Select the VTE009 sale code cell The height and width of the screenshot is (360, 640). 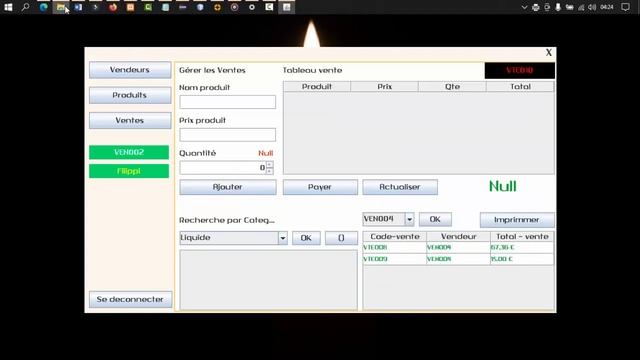coord(395,259)
